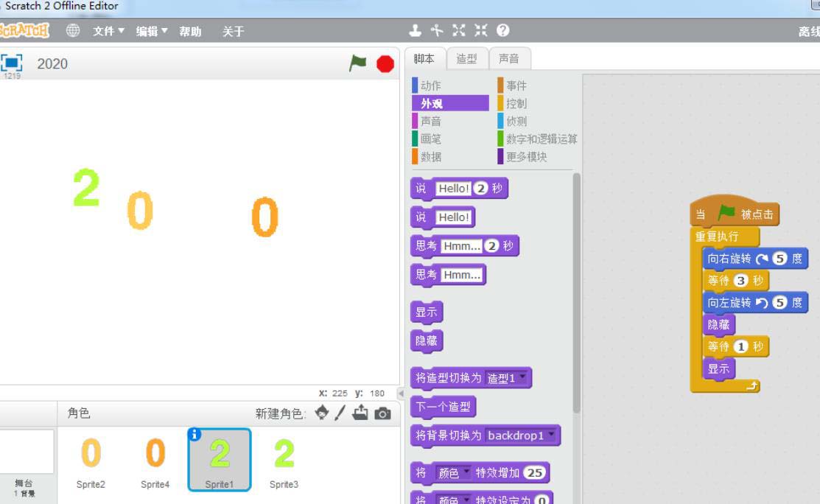Click degree value in 向右旋转 script block
The height and width of the screenshot is (504, 820).
tap(779, 259)
